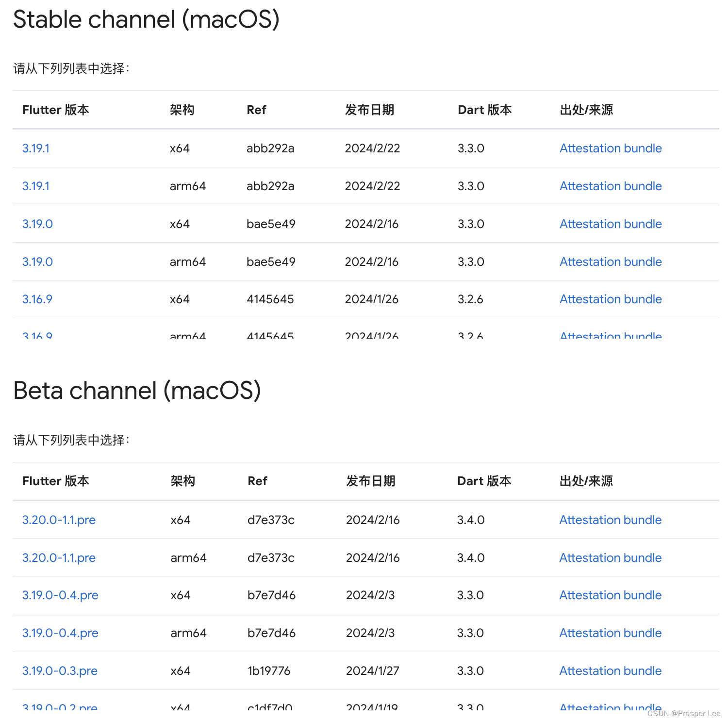
Task: Click Beta table header Flutter 版本
Action: (56, 481)
